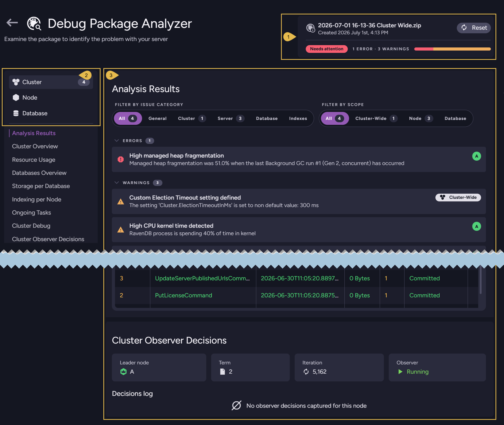Image resolution: width=504 pixels, height=425 pixels.
Task: Click the Running observer status text
Action: click(x=418, y=372)
